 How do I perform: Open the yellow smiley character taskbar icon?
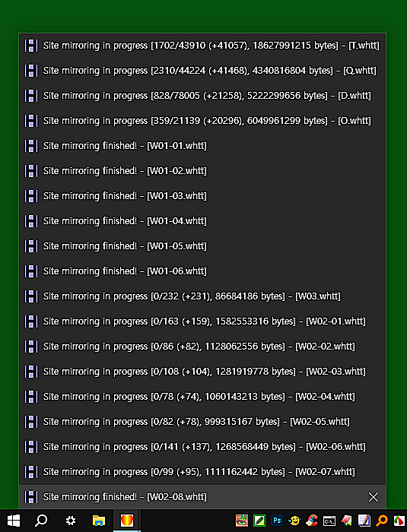(x=294, y=520)
